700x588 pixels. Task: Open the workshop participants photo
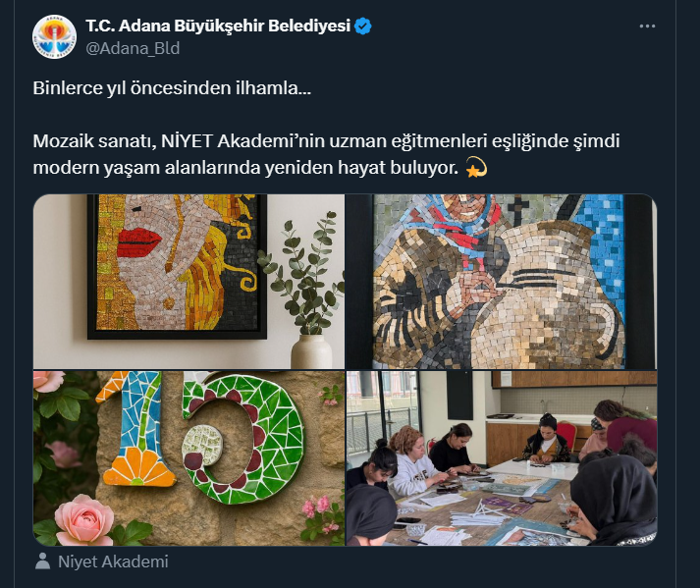pos(502,458)
